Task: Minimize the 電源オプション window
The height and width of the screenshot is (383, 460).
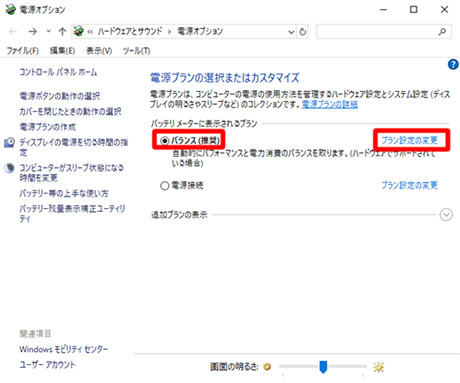Action: pyautogui.click(x=384, y=10)
